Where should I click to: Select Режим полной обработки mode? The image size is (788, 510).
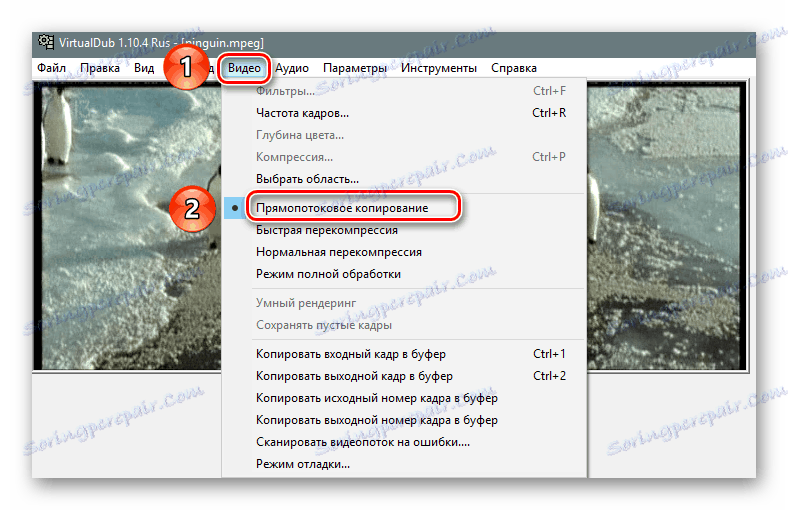coord(404,274)
